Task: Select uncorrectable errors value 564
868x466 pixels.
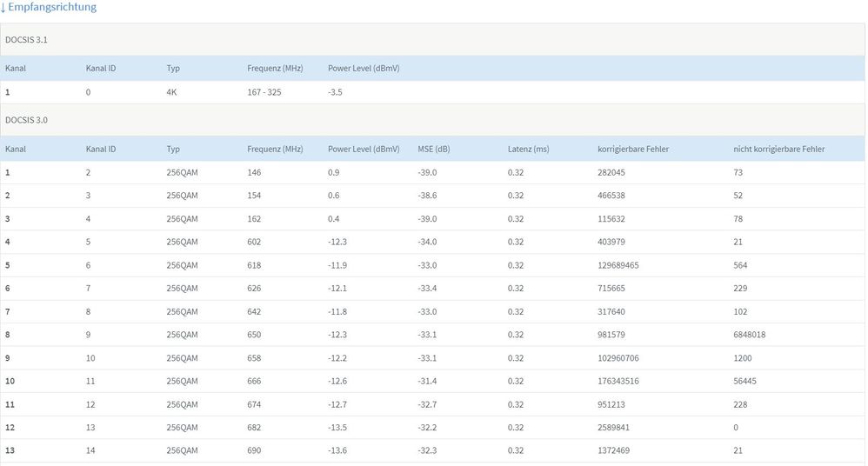Action: [x=740, y=265]
